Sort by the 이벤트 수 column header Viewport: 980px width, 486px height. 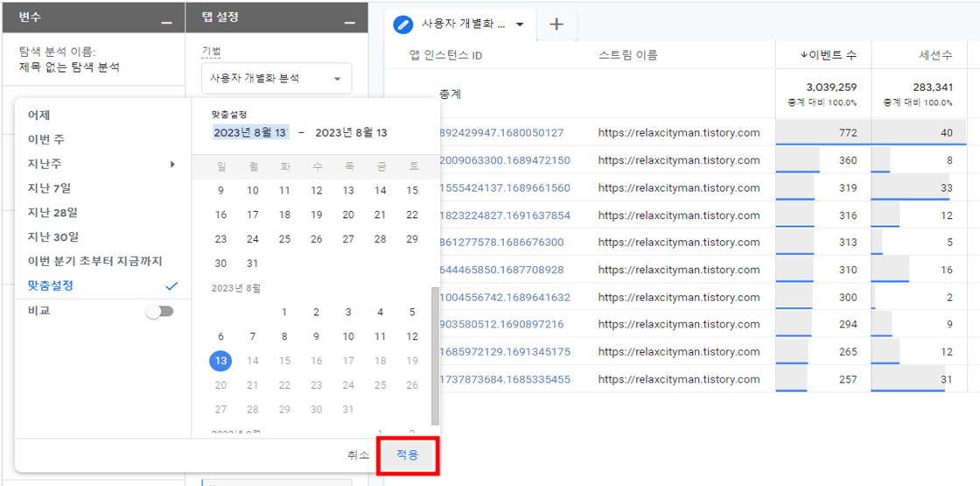click(828, 55)
